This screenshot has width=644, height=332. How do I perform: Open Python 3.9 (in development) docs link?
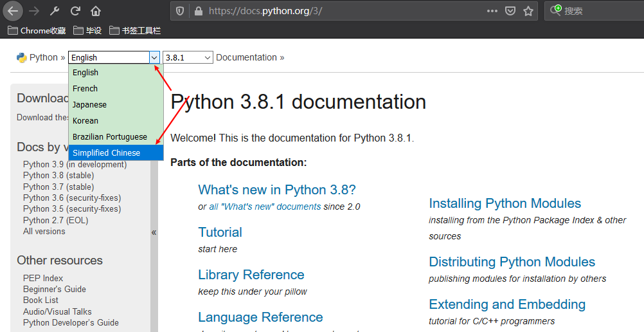coord(75,165)
